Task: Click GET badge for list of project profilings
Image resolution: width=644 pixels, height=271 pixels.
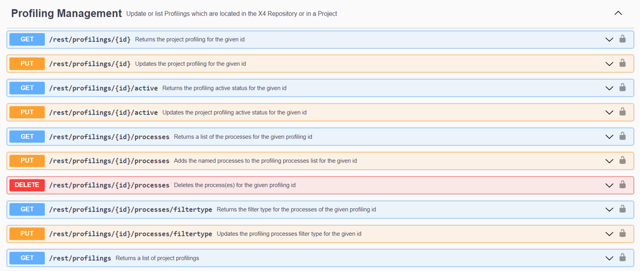Action: pyautogui.click(x=27, y=258)
